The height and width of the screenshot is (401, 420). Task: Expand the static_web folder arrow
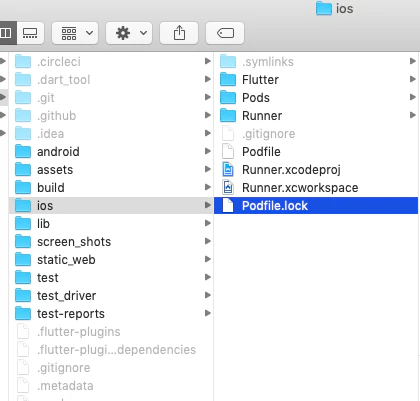pos(208,259)
